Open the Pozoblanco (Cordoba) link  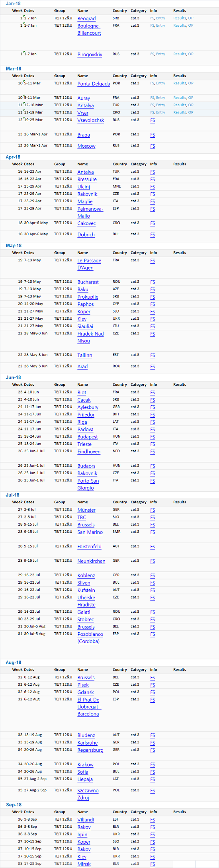[x=90, y=638]
